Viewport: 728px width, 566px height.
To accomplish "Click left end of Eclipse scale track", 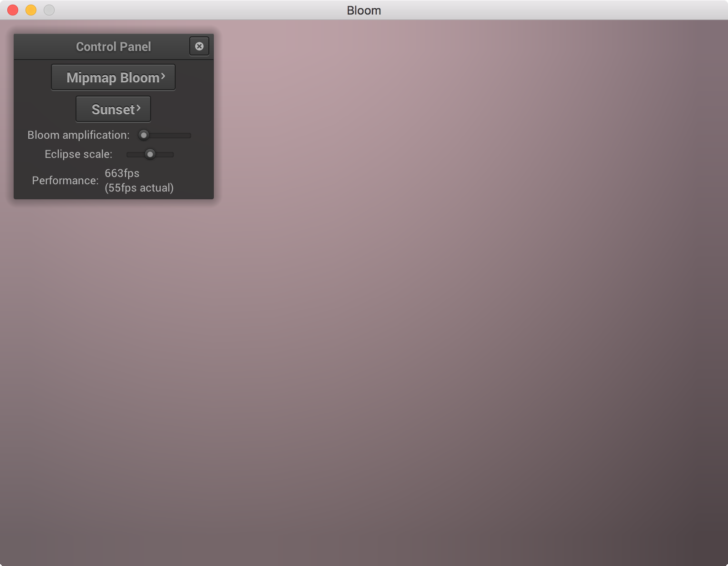I will coord(130,155).
